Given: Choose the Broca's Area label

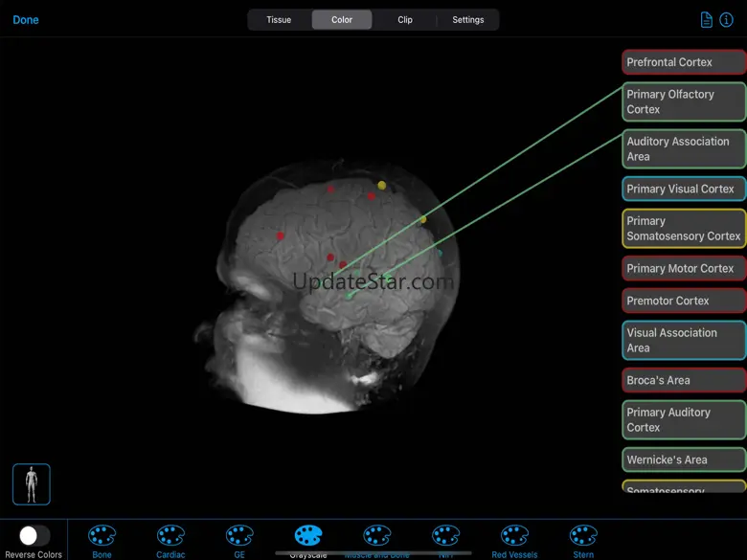Looking at the screenshot, I should (x=684, y=380).
